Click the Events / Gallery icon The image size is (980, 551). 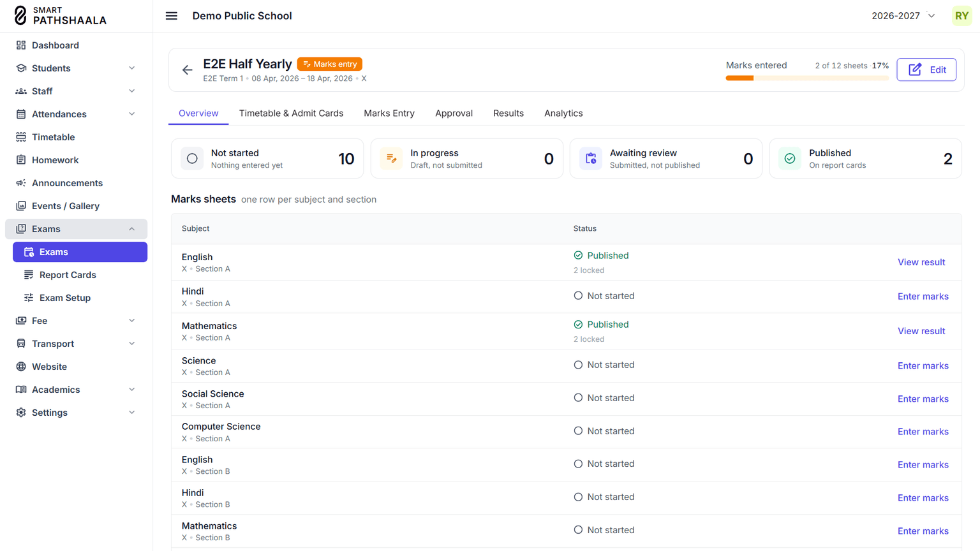pyautogui.click(x=21, y=206)
